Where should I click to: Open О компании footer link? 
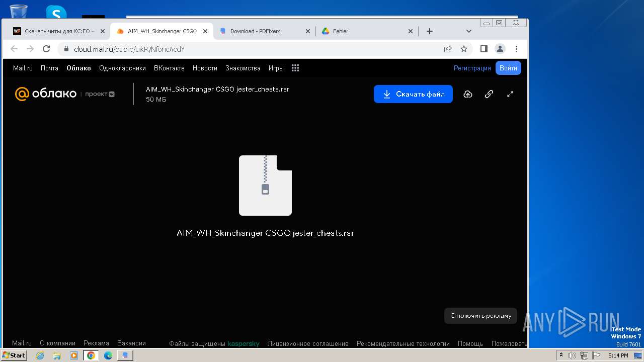[58, 343]
